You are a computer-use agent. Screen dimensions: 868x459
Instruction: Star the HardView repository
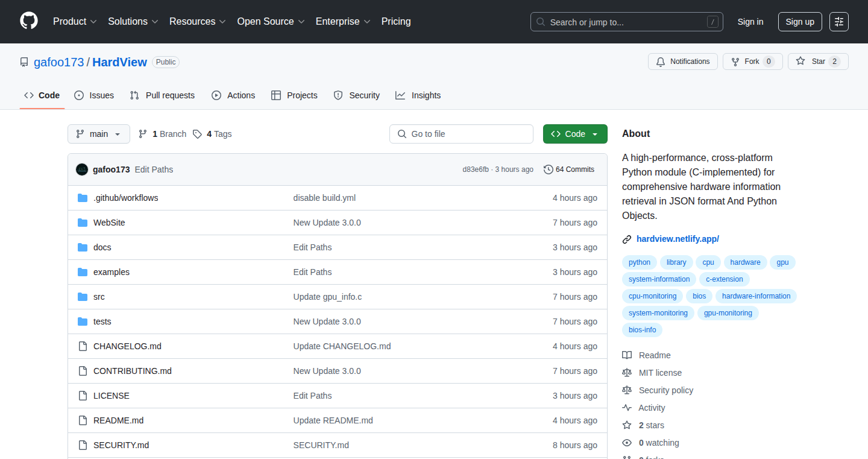point(818,62)
